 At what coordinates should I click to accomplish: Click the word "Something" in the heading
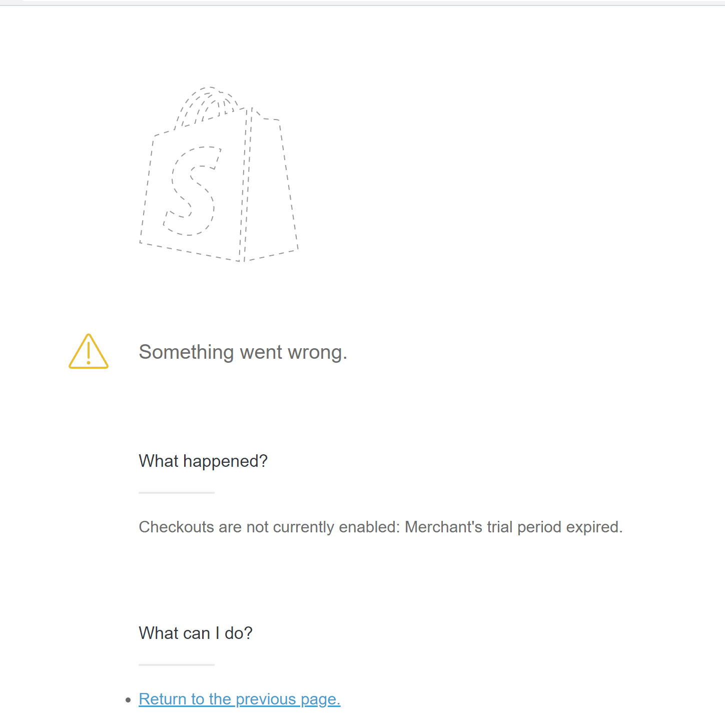pyautogui.click(x=186, y=352)
